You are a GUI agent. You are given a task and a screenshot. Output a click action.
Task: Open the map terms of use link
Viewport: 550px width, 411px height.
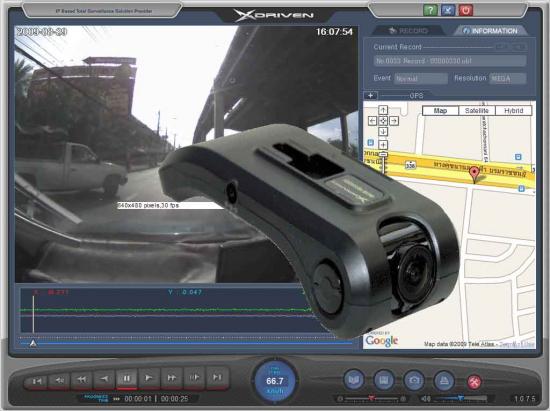click(516, 344)
